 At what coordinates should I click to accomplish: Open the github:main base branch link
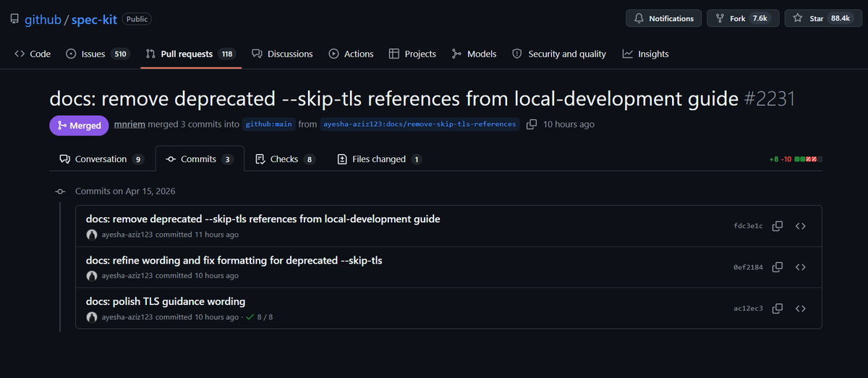269,125
